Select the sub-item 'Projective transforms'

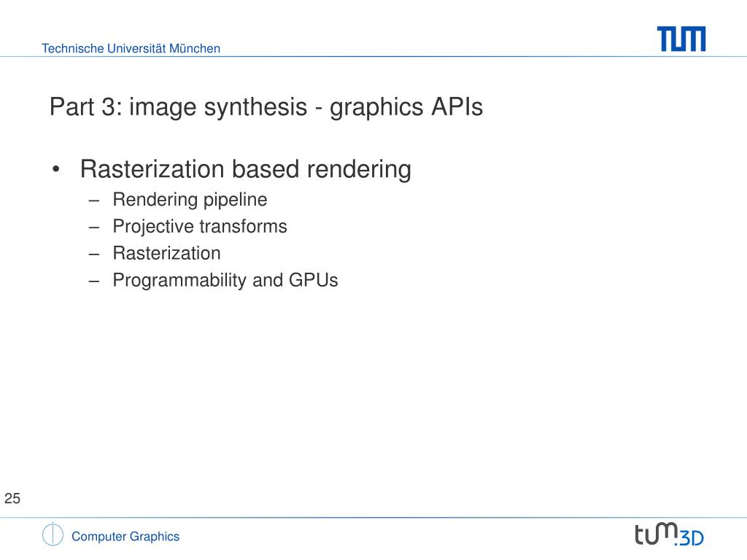[x=200, y=227]
